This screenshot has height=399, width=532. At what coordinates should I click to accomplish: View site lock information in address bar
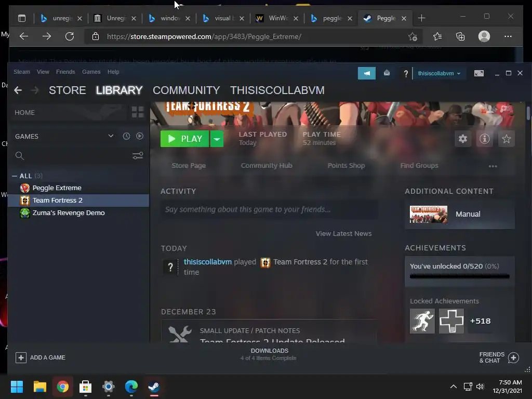tap(96, 36)
